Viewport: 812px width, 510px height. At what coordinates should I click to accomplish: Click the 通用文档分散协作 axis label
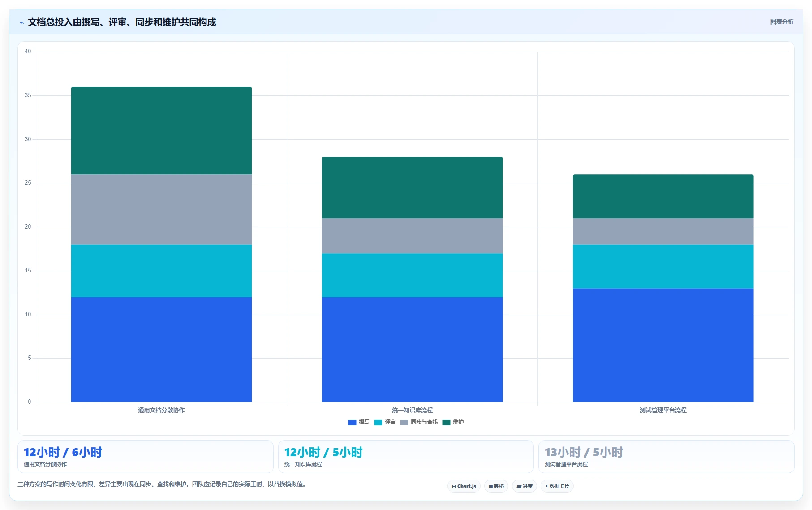tap(161, 410)
